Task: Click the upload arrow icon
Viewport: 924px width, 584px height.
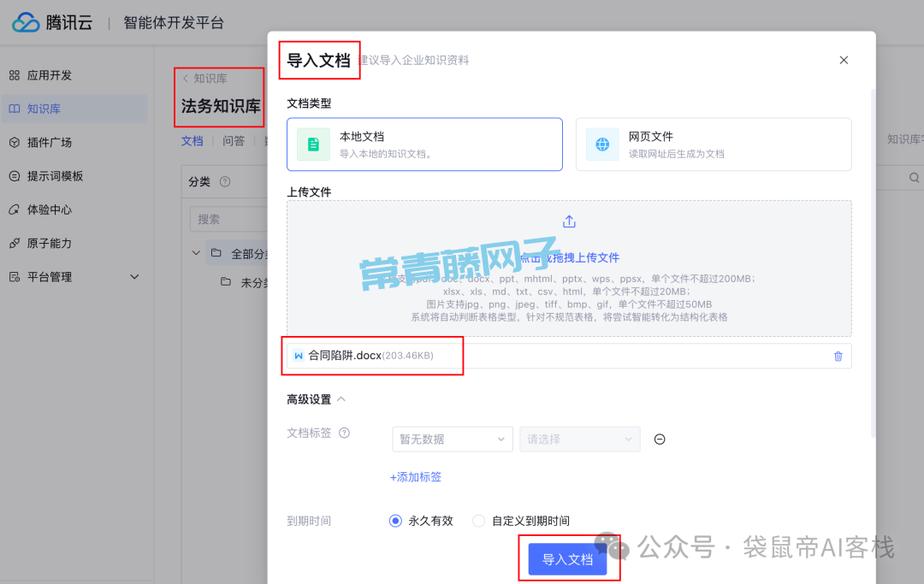Action: (569, 221)
